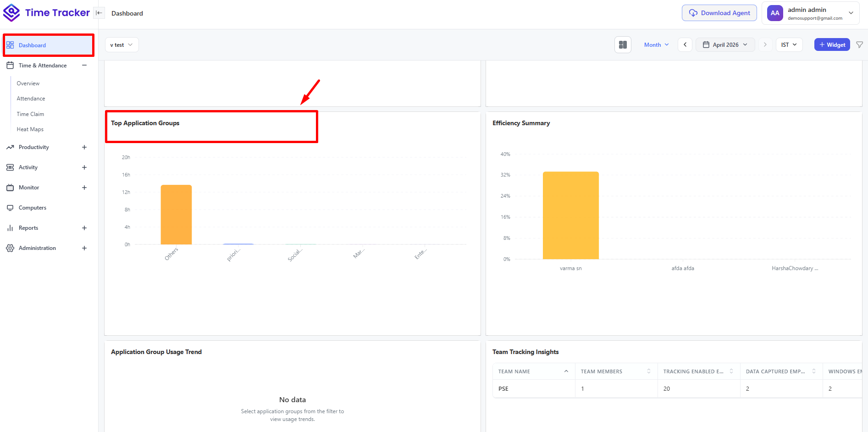
Task: Collapse the Time & Attendance section
Action: [x=84, y=66]
